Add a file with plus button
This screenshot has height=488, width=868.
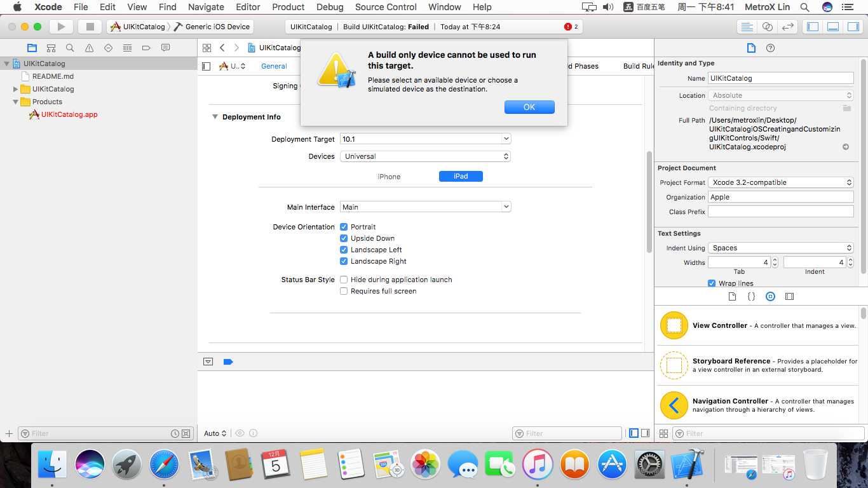click(x=9, y=433)
